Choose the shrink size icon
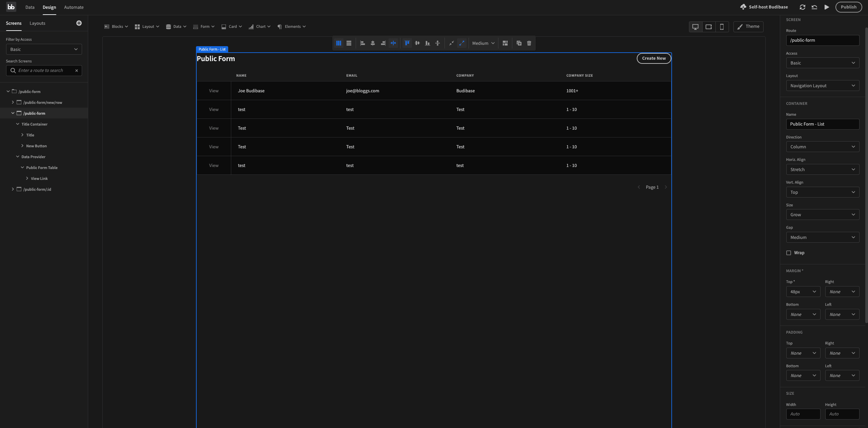 [x=451, y=43]
